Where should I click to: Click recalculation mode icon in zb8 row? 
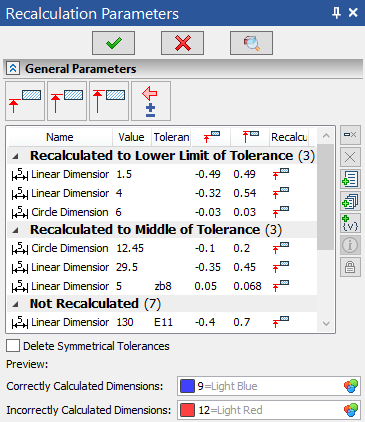pos(281,286)
